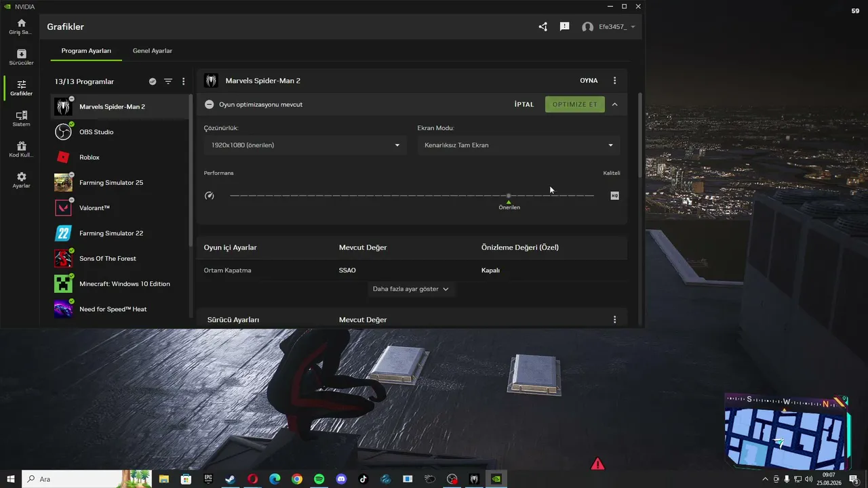Open the Windows Start menu

click(11, 479)
